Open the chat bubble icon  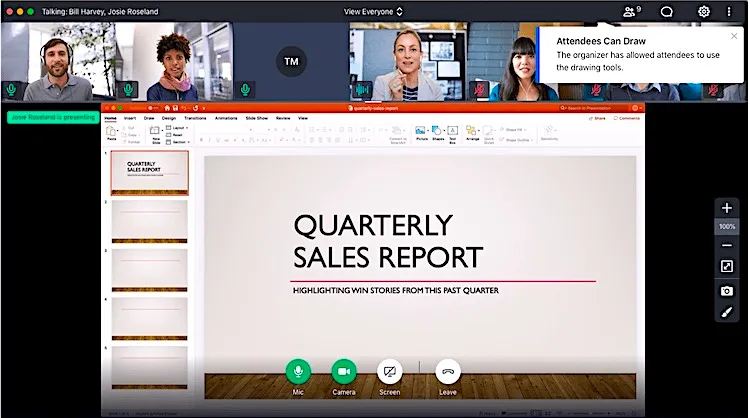667,11
